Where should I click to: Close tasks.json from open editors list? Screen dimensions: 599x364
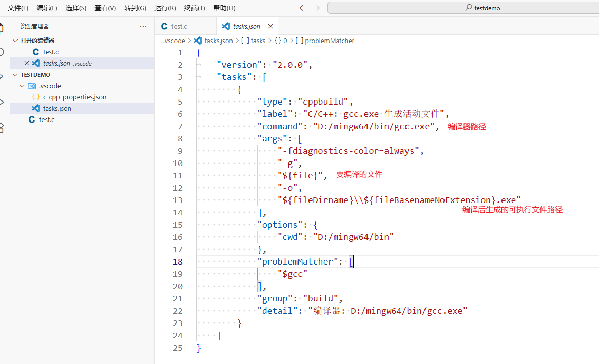point(26,64)
